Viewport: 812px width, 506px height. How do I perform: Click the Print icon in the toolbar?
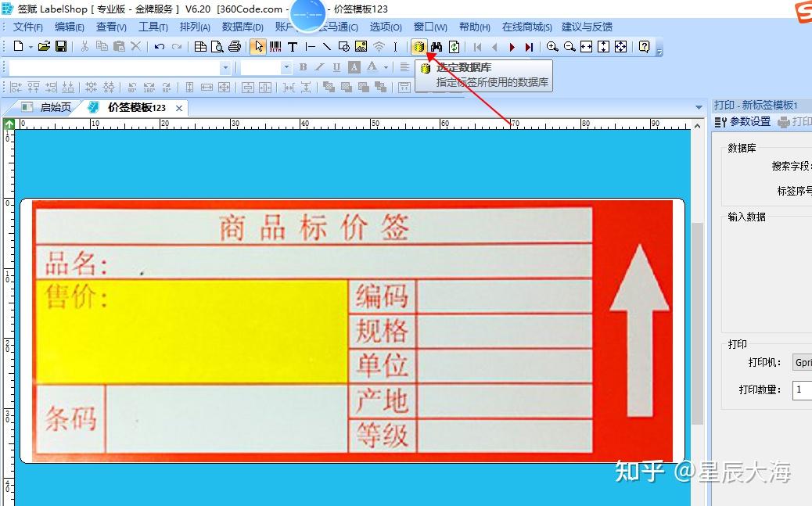(x=234, y=46)
